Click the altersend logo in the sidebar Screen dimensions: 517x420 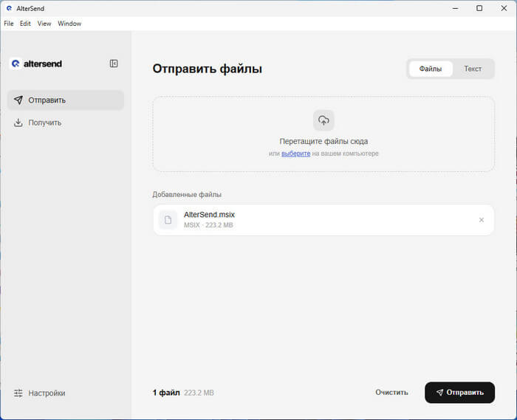click(x=36, y=63)
